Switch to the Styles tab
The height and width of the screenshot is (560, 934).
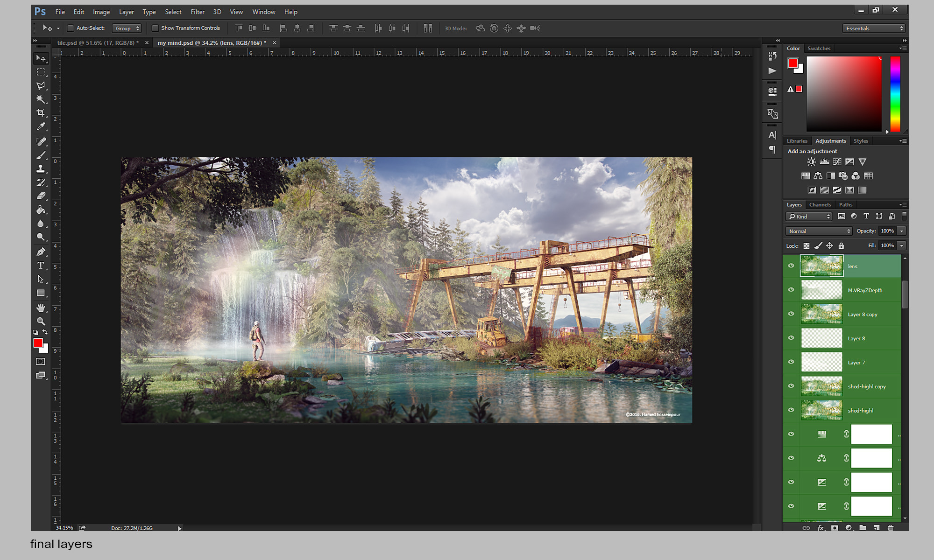tap(861, 141)
